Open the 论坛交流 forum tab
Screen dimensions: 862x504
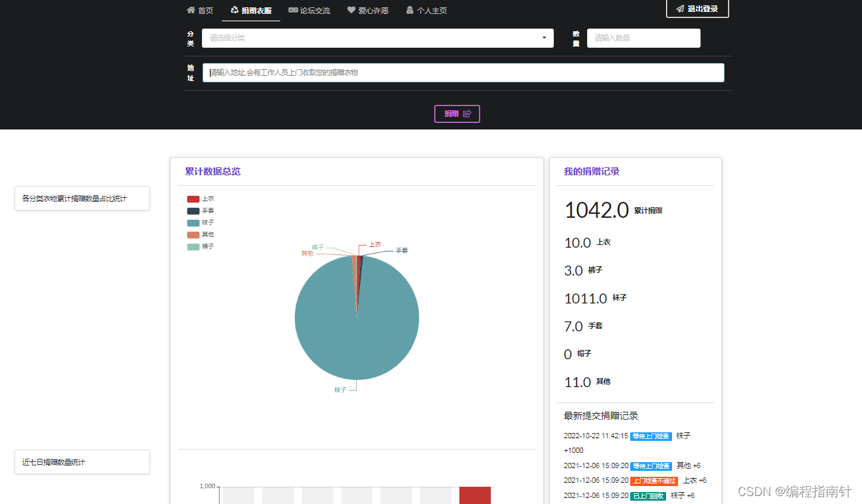click(x=309, y=11)
